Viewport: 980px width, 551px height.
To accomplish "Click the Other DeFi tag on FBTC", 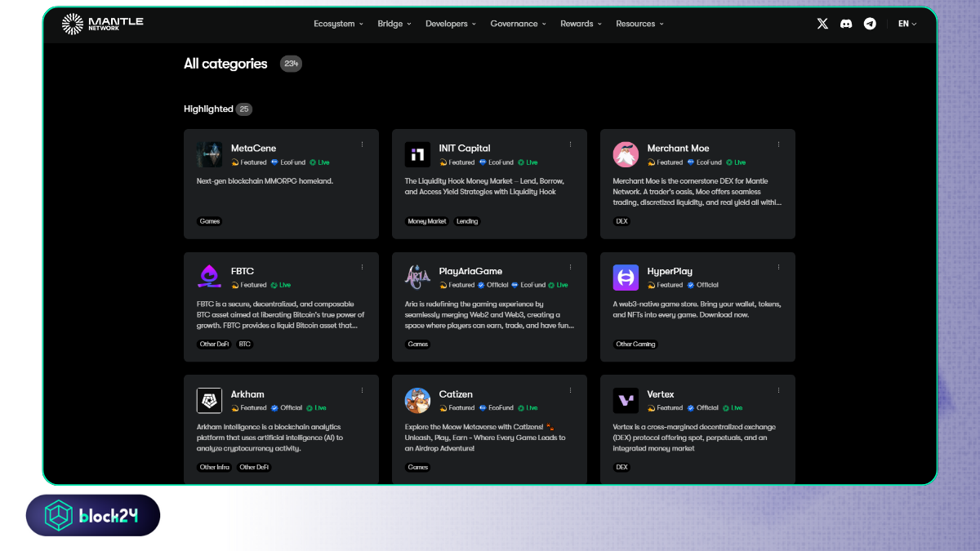I will 215,344.
